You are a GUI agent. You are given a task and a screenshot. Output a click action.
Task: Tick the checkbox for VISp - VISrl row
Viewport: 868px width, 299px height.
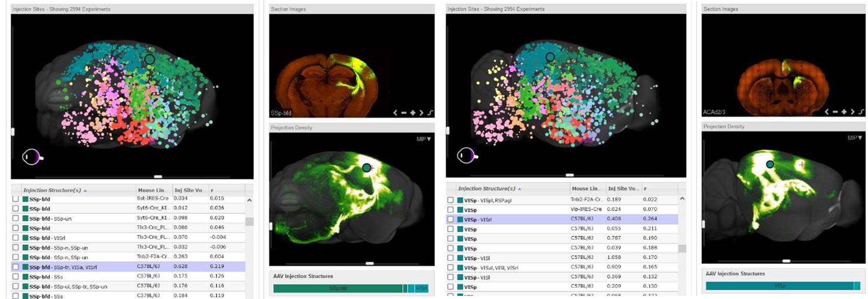point(450,219)
